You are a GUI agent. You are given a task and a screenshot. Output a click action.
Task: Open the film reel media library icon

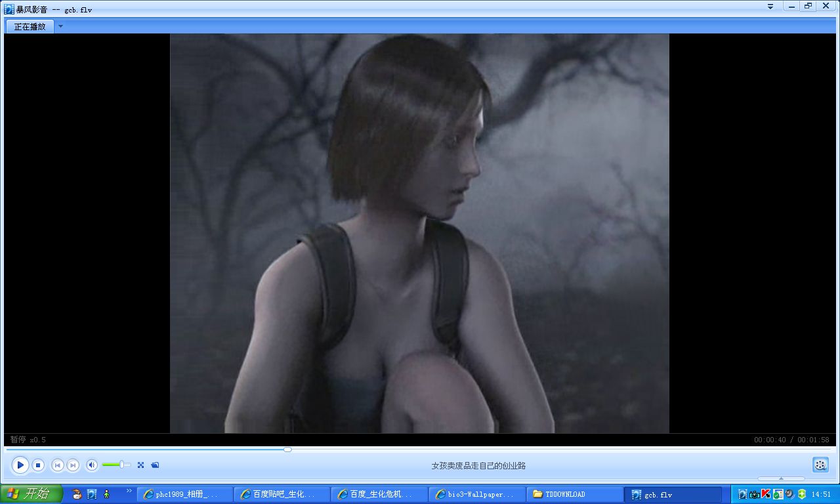tap(820, 465)
